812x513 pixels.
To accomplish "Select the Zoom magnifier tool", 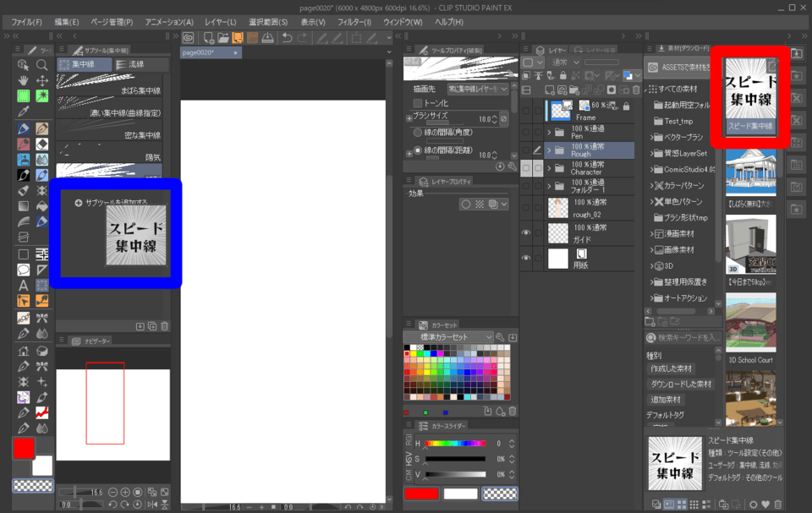I will [42, 65].
